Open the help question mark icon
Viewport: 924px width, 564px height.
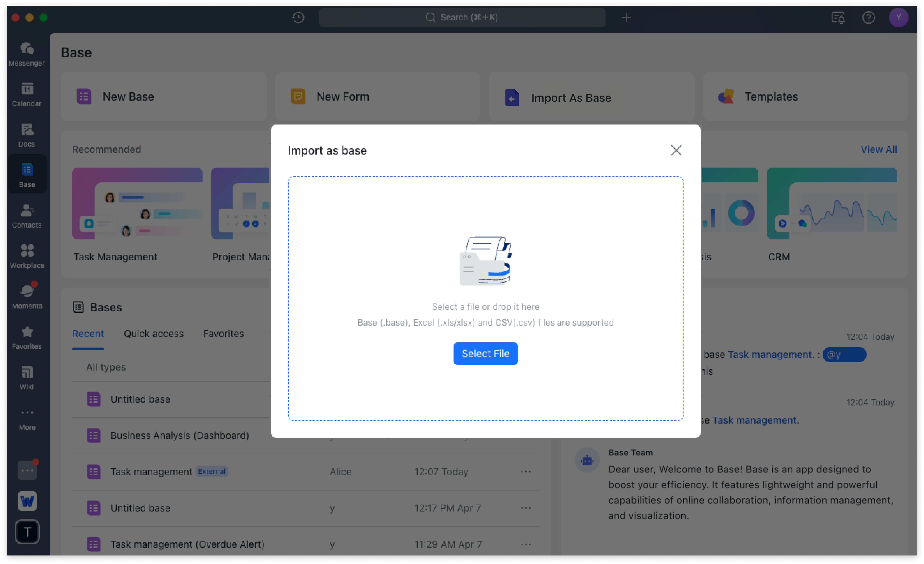(x=868, y=17)
